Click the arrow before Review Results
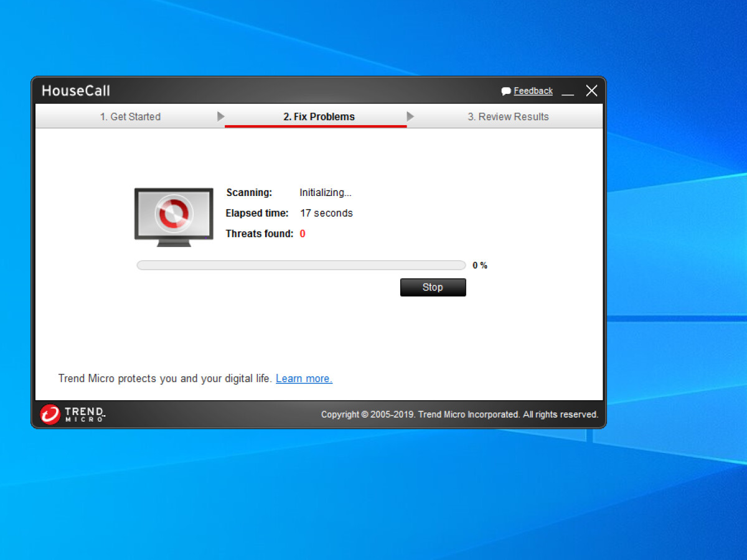Image resolution: width=747 pixels, height=560 pixels. [410, 116]
